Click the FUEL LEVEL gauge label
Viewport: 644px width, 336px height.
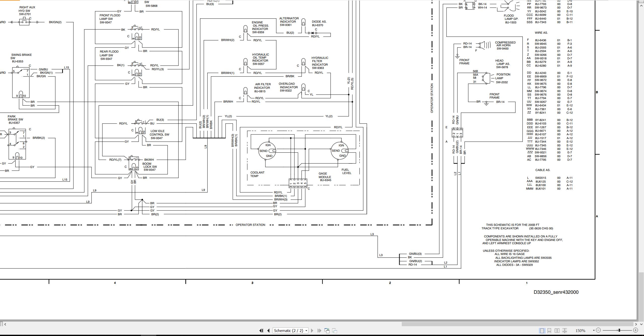346,171
